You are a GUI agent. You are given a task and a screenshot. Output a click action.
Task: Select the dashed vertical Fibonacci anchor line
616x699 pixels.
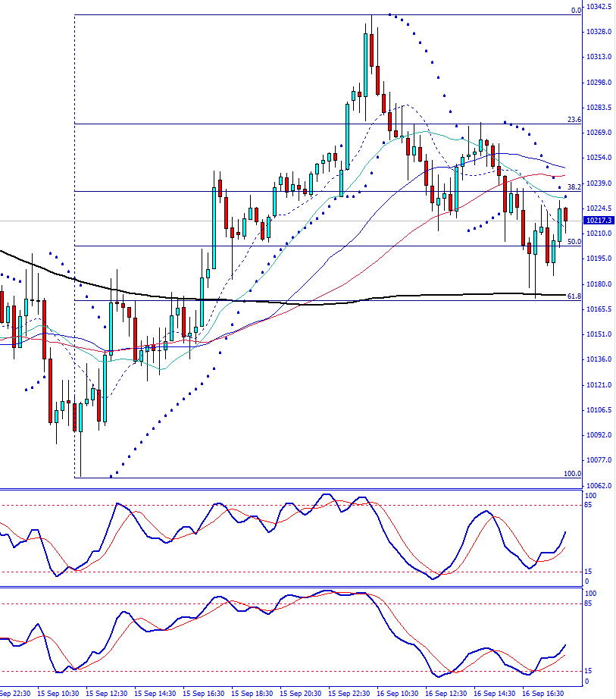73,227
